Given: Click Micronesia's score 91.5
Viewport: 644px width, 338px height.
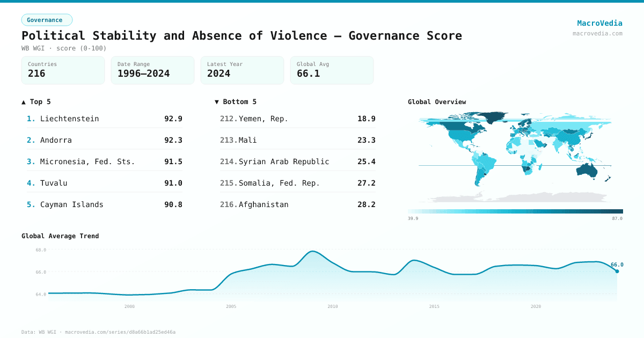Looking at the screenshot, I should 173,161.
